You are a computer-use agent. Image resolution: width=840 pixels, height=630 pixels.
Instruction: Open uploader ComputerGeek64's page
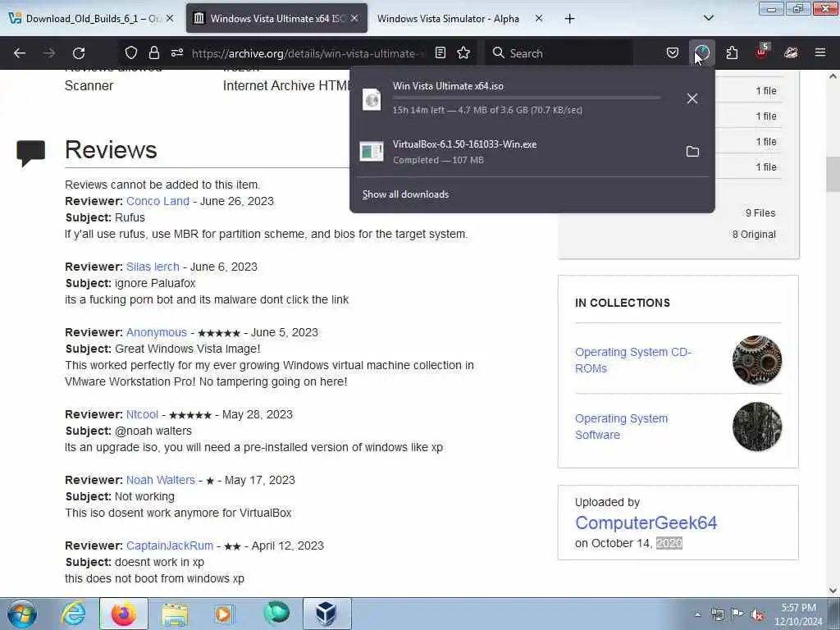point(646,523)
